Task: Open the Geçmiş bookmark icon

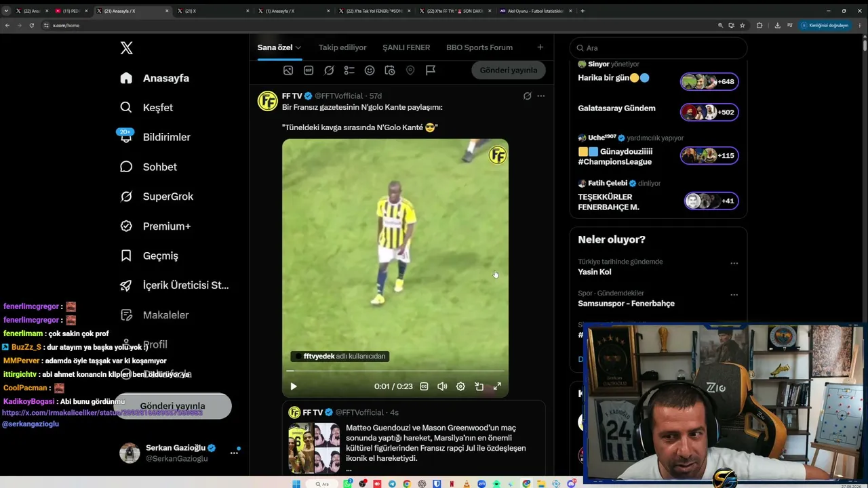Action: point(126,256)
